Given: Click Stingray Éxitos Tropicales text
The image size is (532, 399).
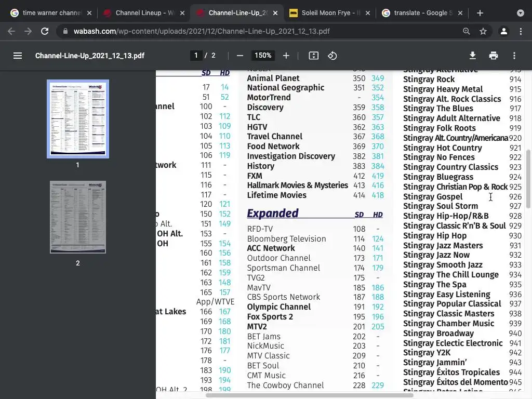Looking at the screenshot, I should point(451,372).
